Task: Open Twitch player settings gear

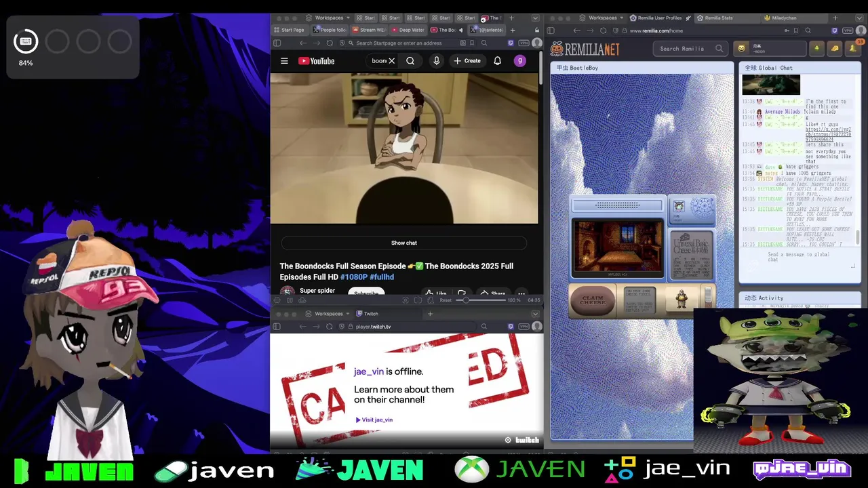Action: 508,441
